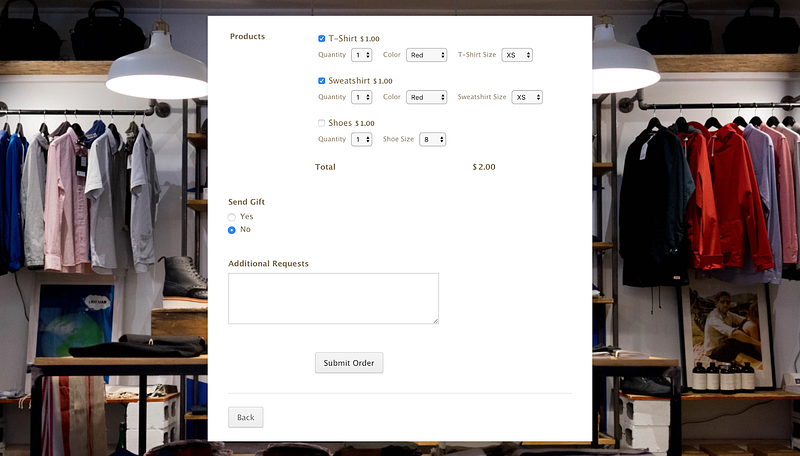
Task: Check the Shoes product checkbox
Action: (x=321, y=123)
